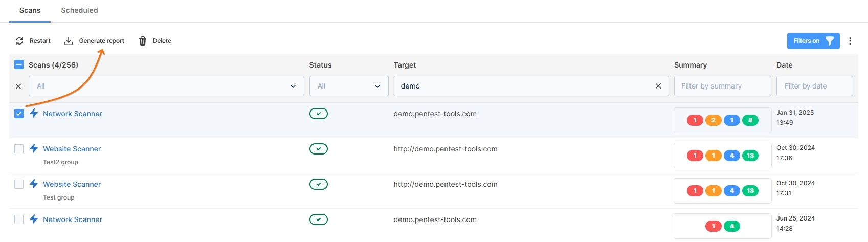Click lightning icon of Jan 31, 2025 Network Scanner
Image resolution: width=868 pixels, height=242 pixels.
click(x=34, y=113)
